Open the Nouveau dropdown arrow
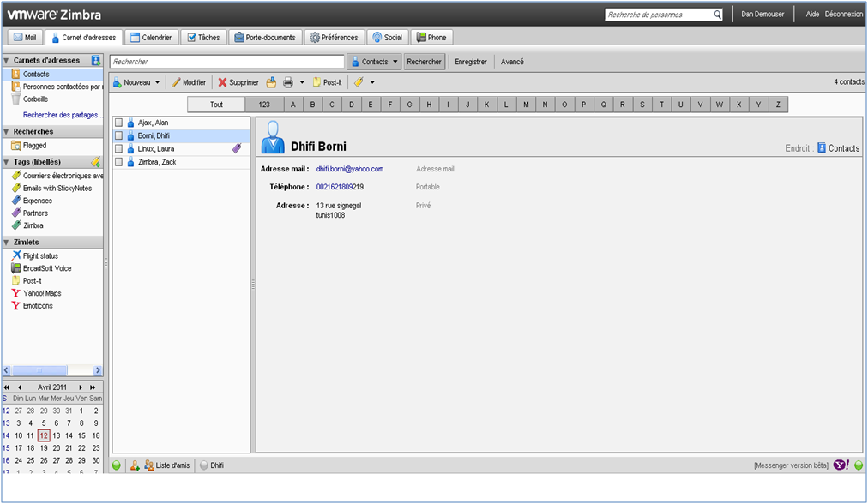Image resolution: width=868 pixels, height=504 pixels. tap(157, 82)
